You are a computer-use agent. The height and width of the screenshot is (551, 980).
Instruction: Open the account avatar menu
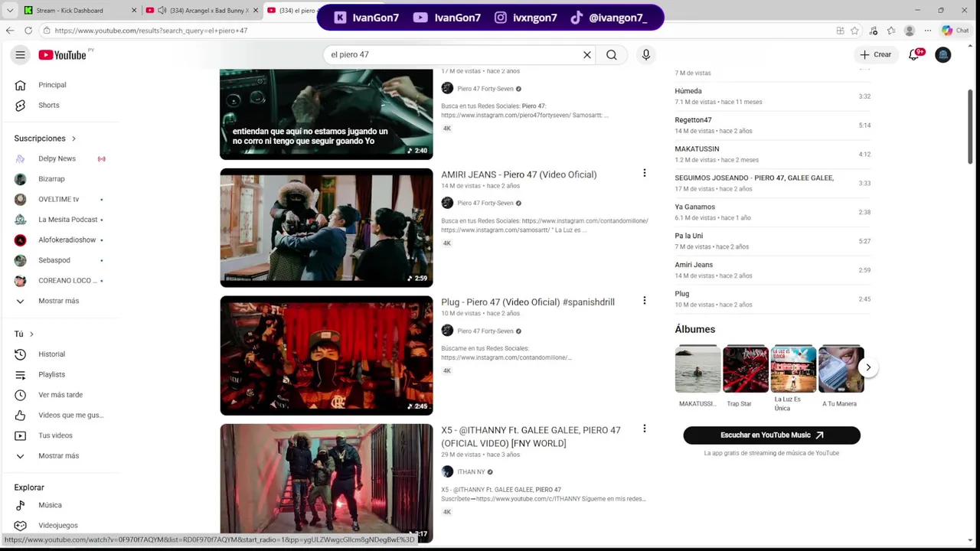(x=943, y=54)
